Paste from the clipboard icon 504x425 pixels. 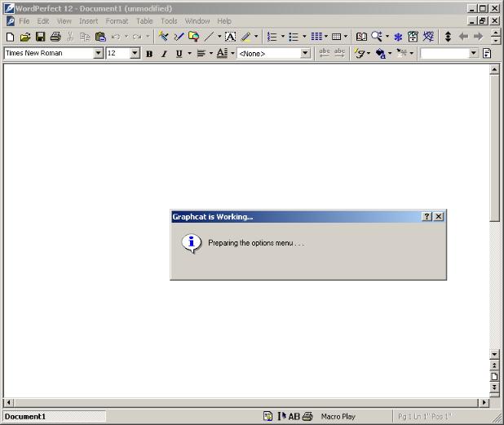(100, 37)
